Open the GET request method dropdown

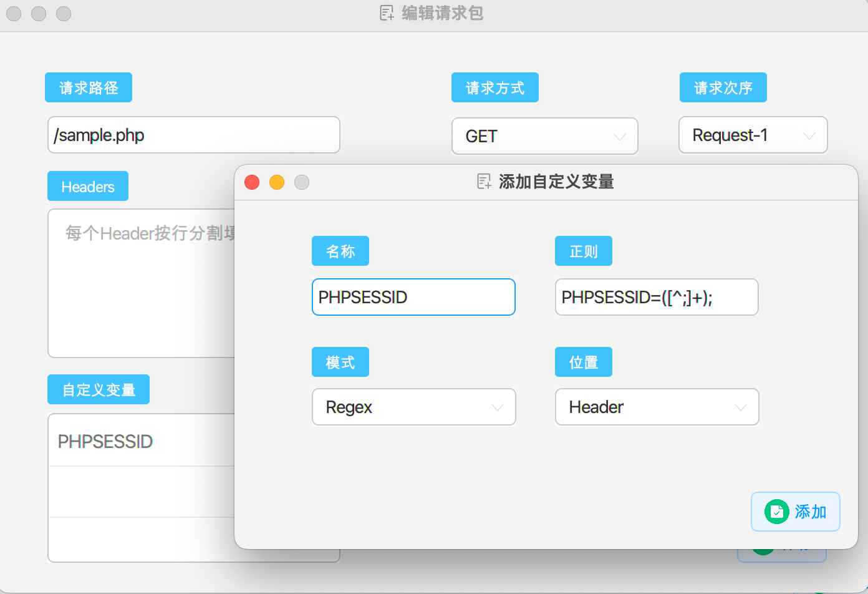pos(544,136)
